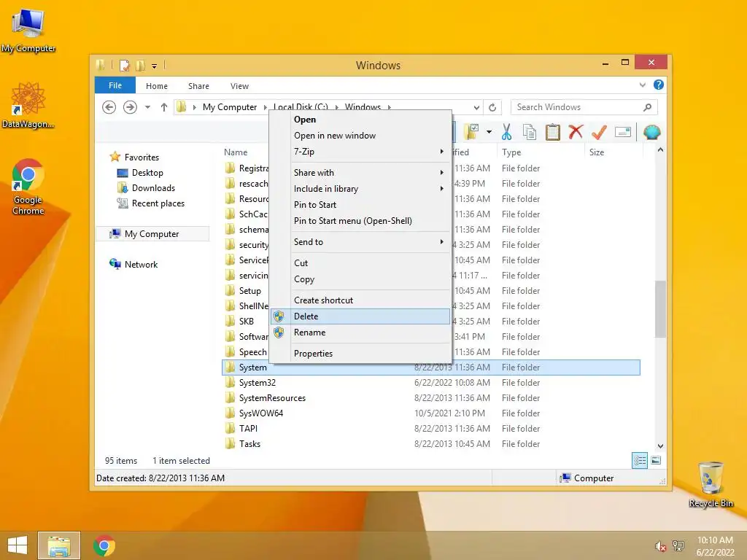Open the Home ribbon tab
This screenshot has height=560, width=747.
tap(157, 86)
